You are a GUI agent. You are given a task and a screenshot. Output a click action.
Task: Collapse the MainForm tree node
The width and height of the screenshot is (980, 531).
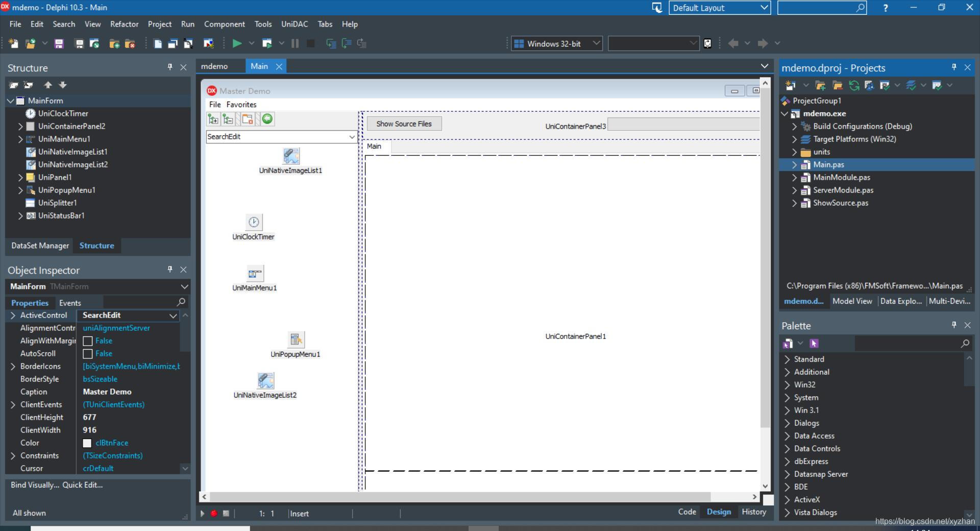(10, 101)
